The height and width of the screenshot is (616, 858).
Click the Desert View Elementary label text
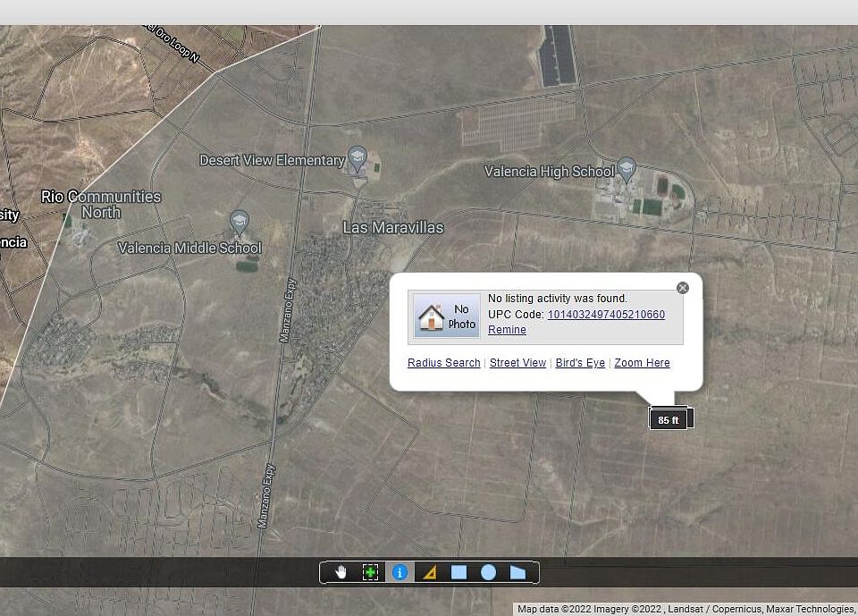point(272,160)
